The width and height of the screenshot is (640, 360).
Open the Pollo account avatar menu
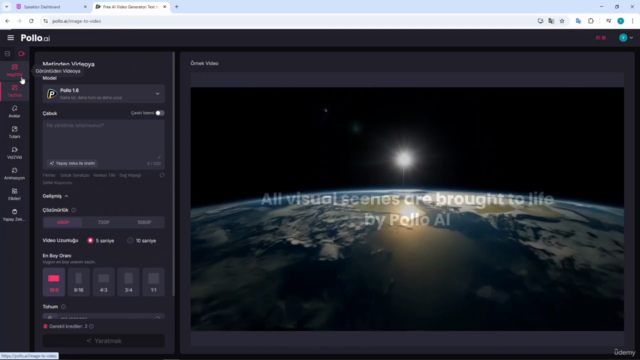[623, 38]
